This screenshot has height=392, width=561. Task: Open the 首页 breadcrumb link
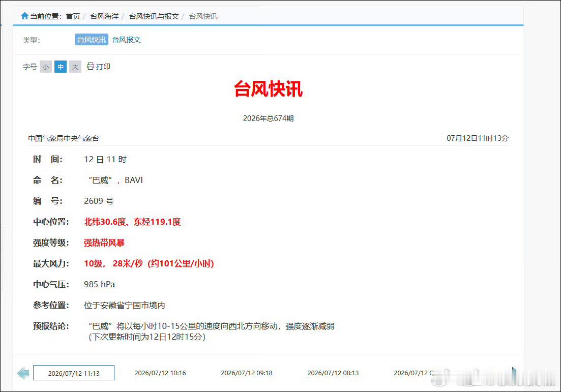click(73, 16)
